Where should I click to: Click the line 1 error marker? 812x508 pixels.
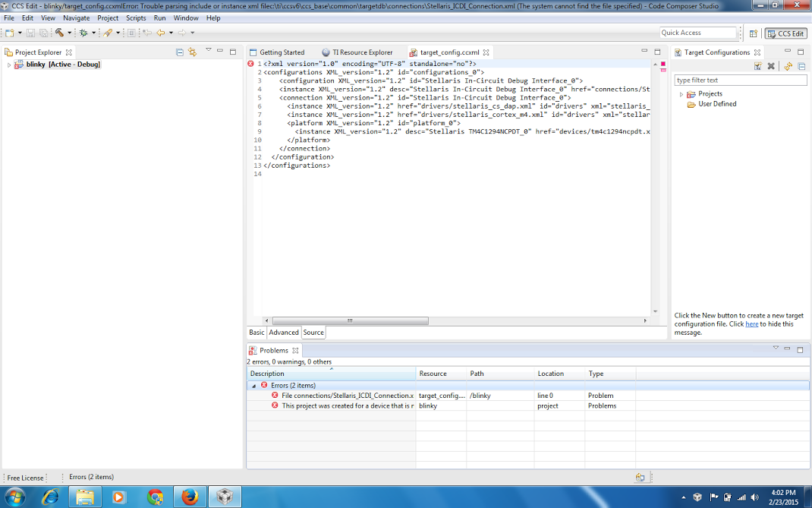click(250, 64)
